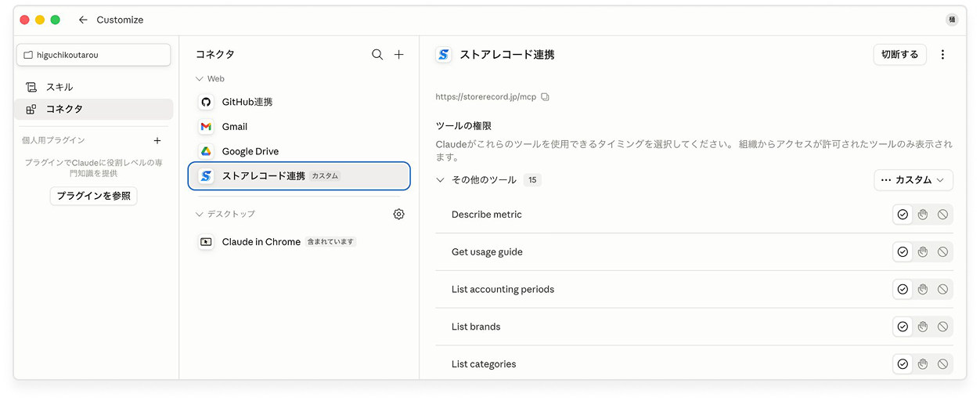Click the Claude in Chrome icon
The height and width of the screenshot is (401, 980).
pyautogui.click(x=206, y=242)
